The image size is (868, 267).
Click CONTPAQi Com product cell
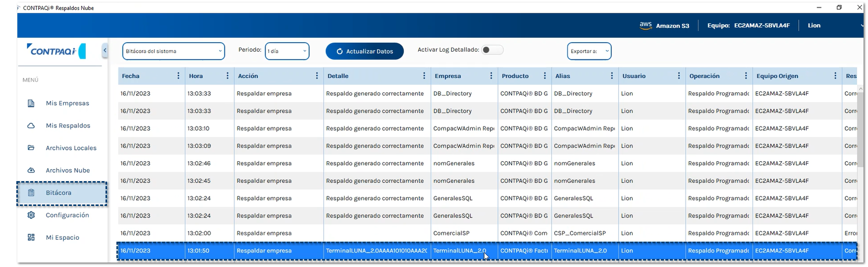pos(524,233)
